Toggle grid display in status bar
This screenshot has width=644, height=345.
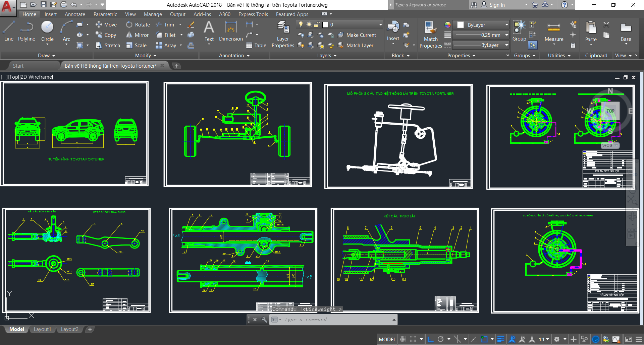pyautogui.click(x=403, y=339)
